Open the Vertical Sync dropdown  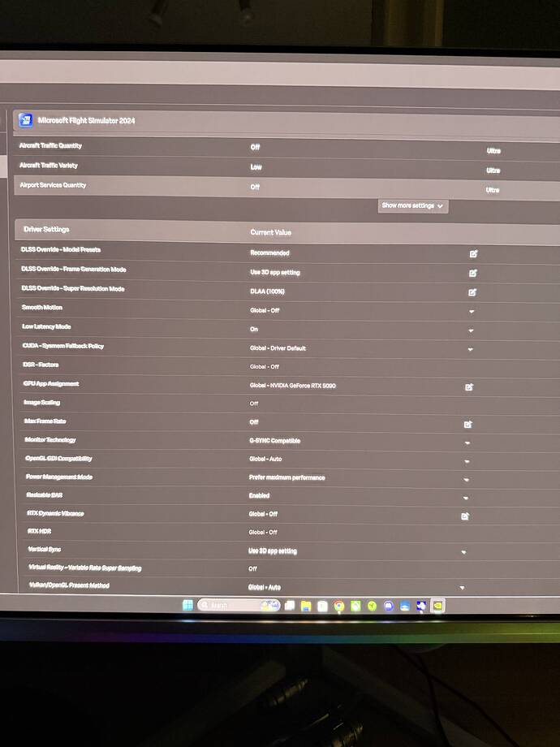point(463,552)
